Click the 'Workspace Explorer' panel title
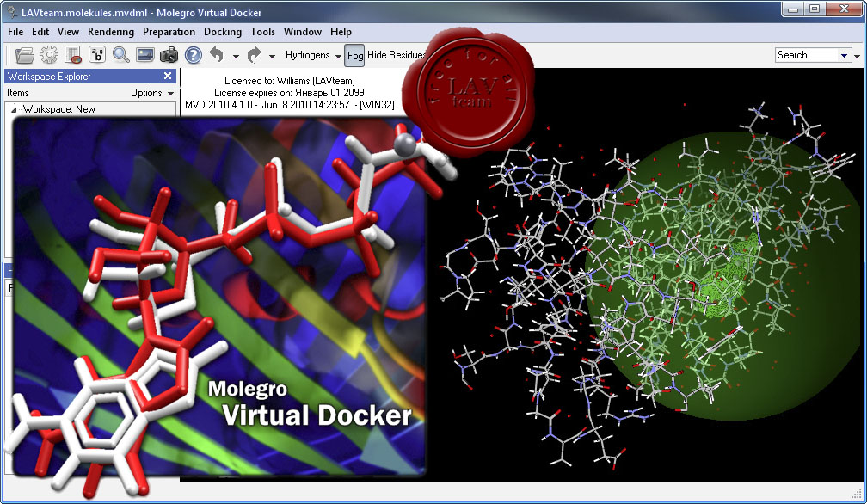Screen dimensions: 867x504 49,77
